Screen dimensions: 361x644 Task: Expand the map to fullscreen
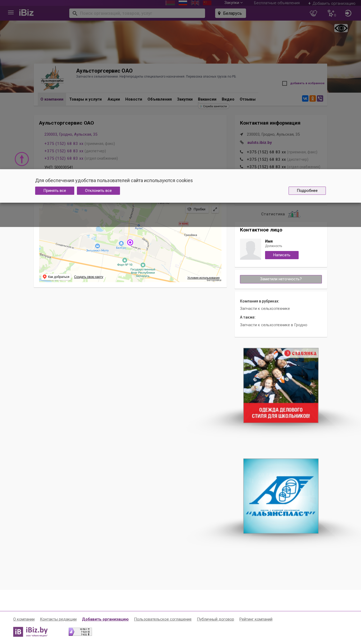coord(215,209)
